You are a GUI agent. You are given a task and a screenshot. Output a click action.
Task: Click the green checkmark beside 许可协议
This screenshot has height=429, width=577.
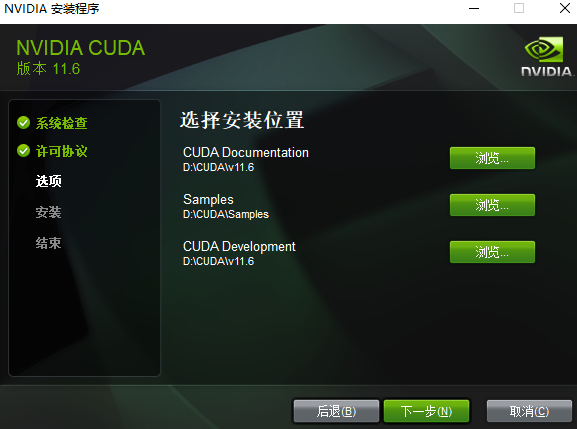click(24, 150)
